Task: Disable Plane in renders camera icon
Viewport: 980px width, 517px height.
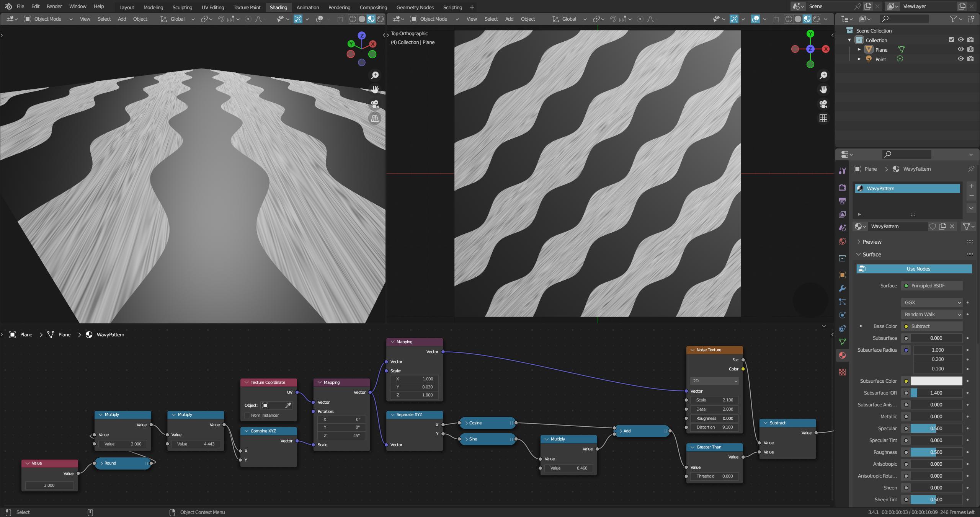Action: [x=970, y=49]
